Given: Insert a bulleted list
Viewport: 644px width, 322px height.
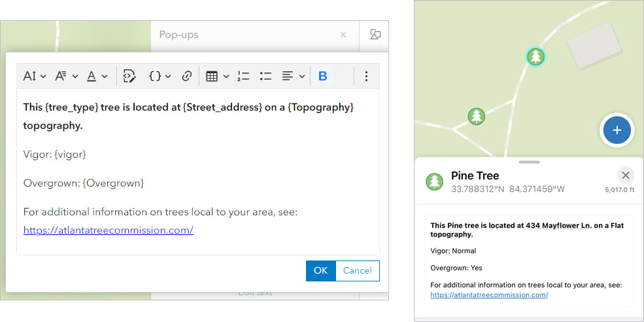Looking at the screenshot, I should (x=265, y=76).
